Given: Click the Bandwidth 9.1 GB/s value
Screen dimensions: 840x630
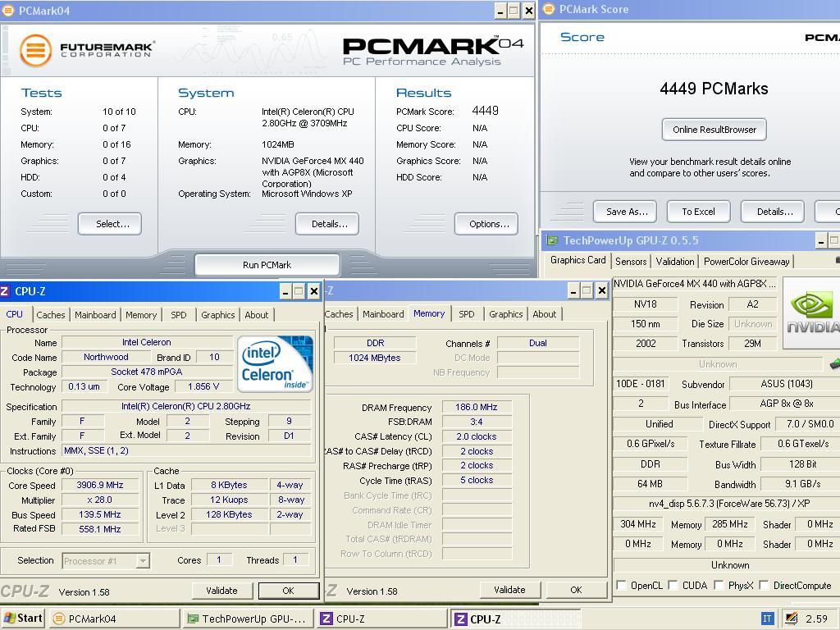Looking at the screenshot, I should click(802, 484).
